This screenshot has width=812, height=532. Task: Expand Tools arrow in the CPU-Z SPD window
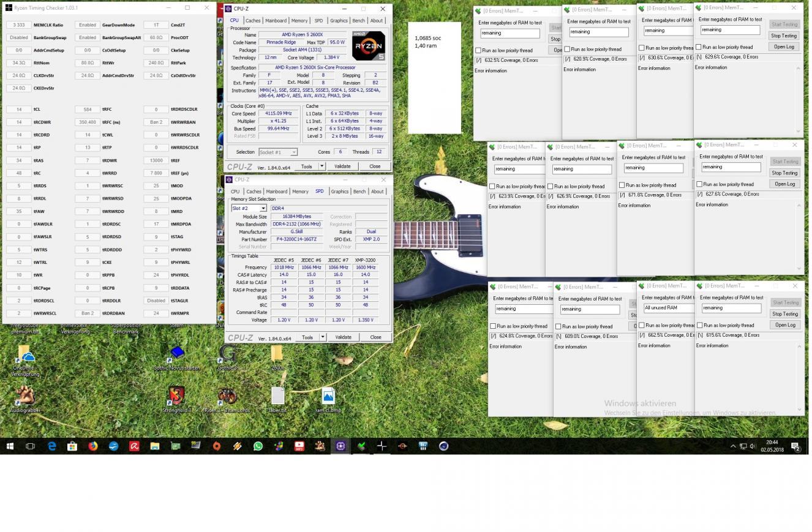322,337
